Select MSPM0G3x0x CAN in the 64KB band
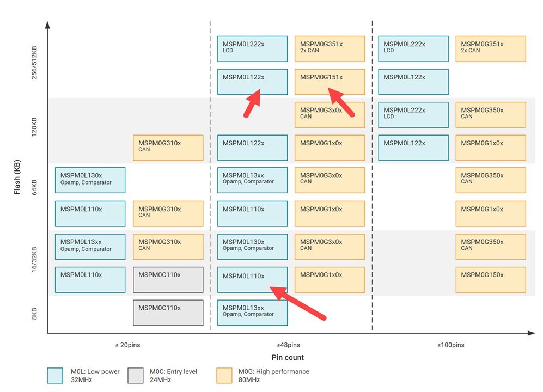543x392 pixels. point(330,180)
